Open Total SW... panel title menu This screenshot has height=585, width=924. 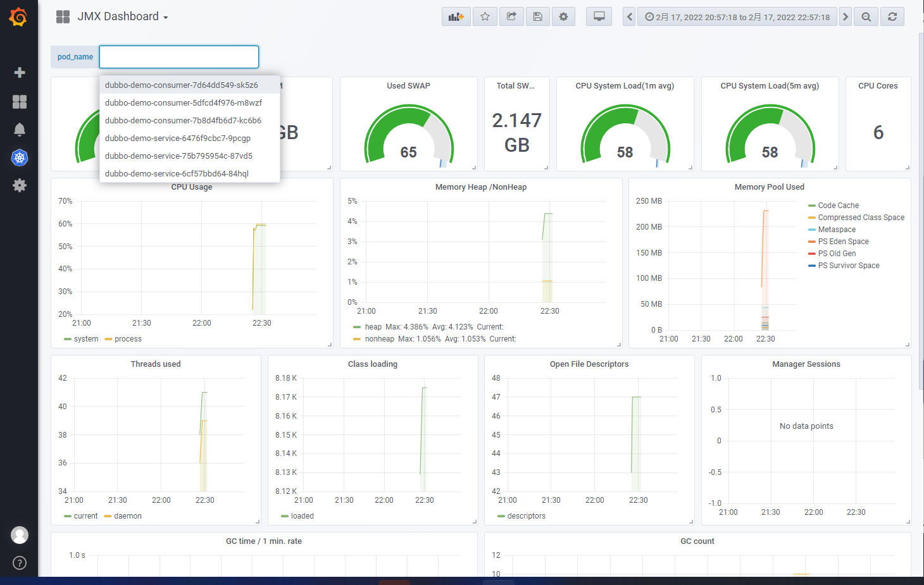pyautogui.click(x=515, y=86)
